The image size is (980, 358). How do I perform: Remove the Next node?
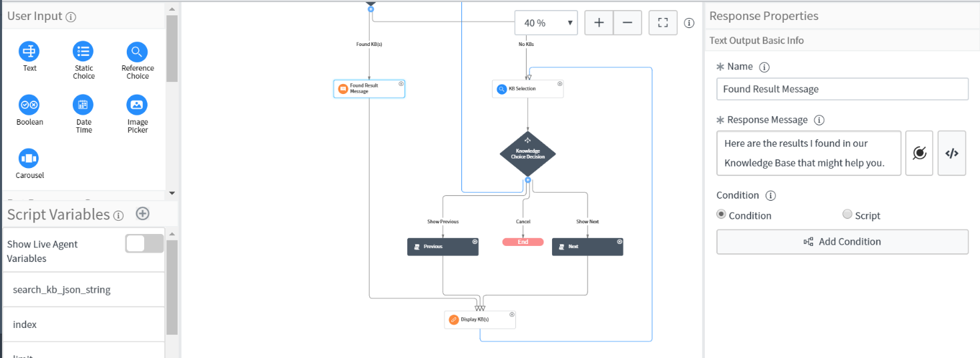click(x=620, y=242)
